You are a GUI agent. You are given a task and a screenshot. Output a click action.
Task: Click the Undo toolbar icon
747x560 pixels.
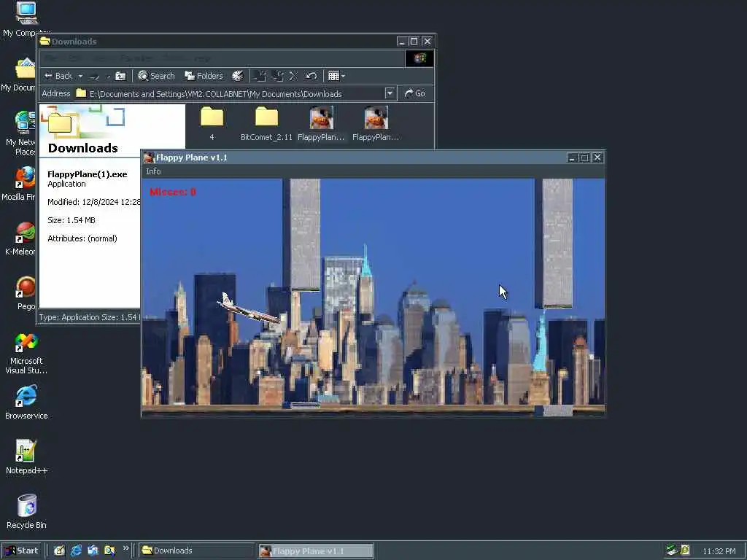[x=311, y=76]
